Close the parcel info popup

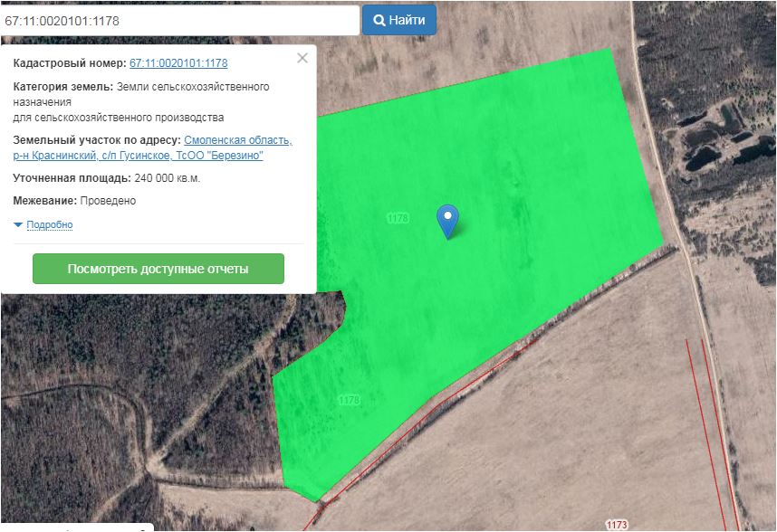click(302, 58)
